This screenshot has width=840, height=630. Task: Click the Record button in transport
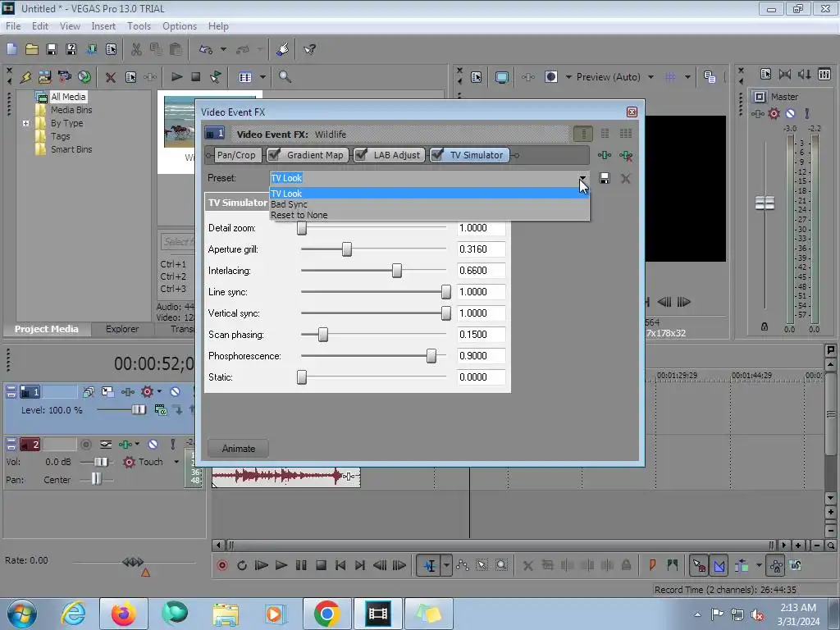coord(222,565)
